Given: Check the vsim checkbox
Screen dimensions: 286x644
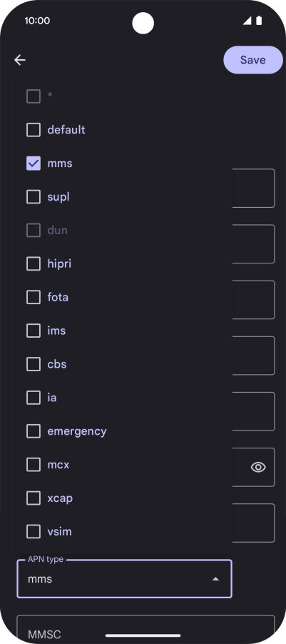Looking at the screenshot, I should (x=34, y=532).
